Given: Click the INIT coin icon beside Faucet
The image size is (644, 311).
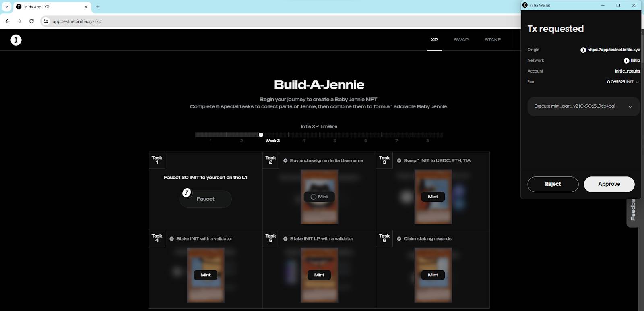Looking at the screenshot, I should pyautogui.click(x=187, y=193).
